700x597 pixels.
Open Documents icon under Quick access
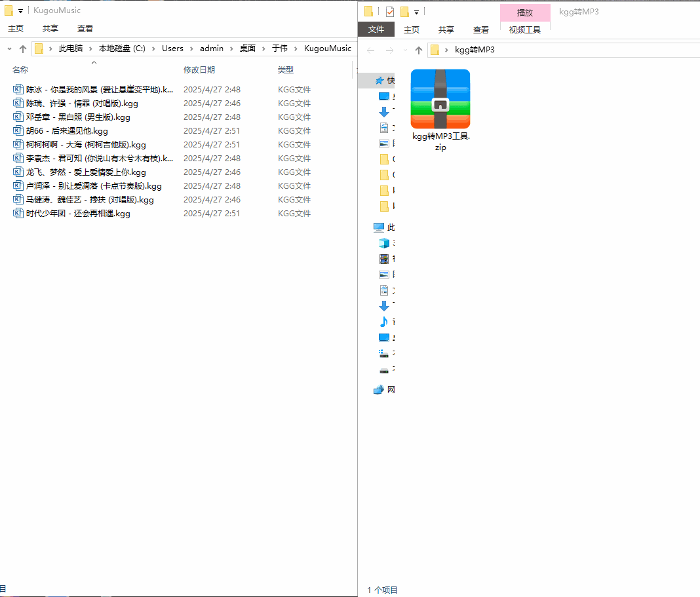click(x=384, y=128)
